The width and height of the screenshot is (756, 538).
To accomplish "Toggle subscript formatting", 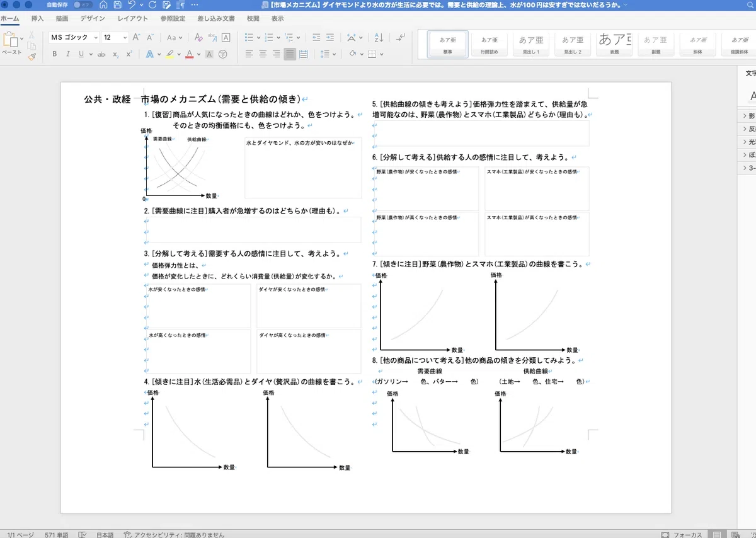I will (x=116, y=54).
